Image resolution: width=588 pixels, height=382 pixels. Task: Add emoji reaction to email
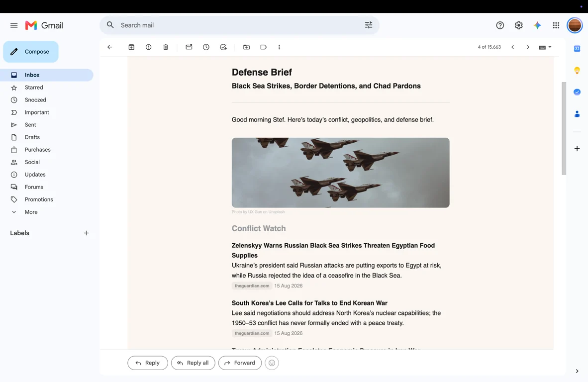tap(272, 363)
